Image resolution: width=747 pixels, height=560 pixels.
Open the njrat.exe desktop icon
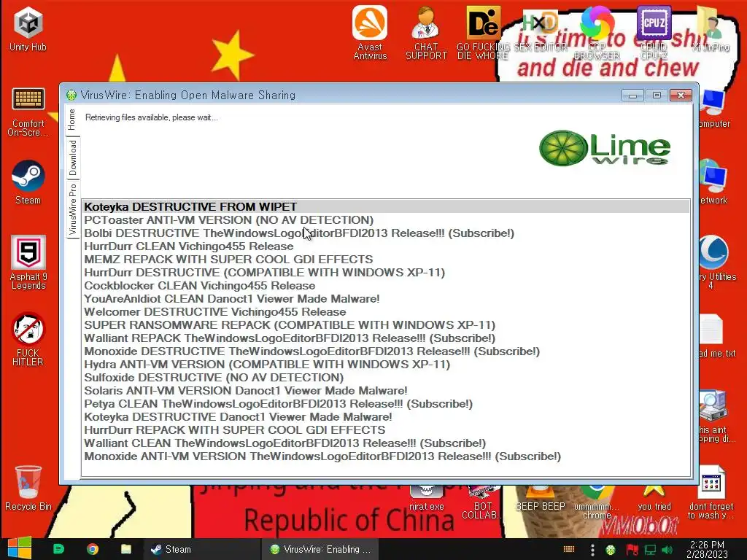pos(426,498)
